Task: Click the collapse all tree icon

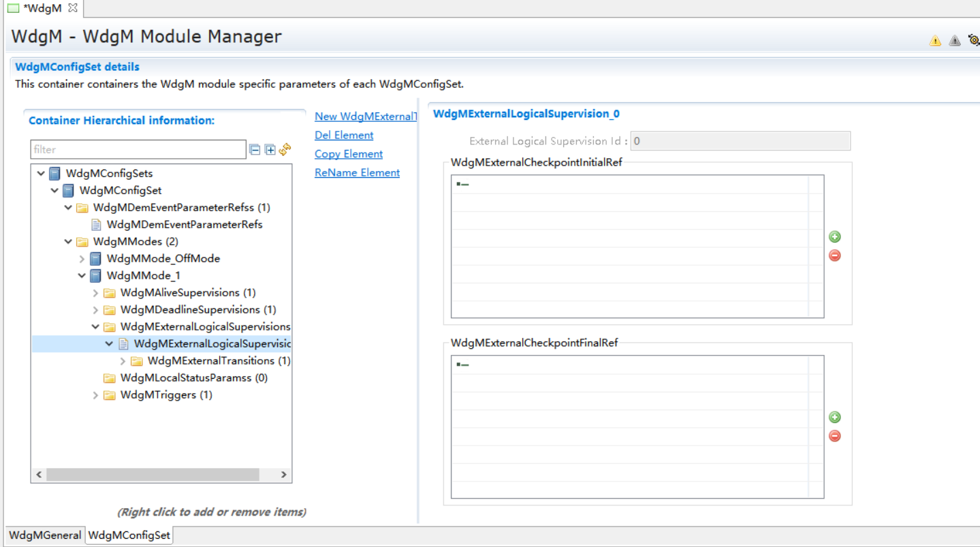Action: (255, 150)
